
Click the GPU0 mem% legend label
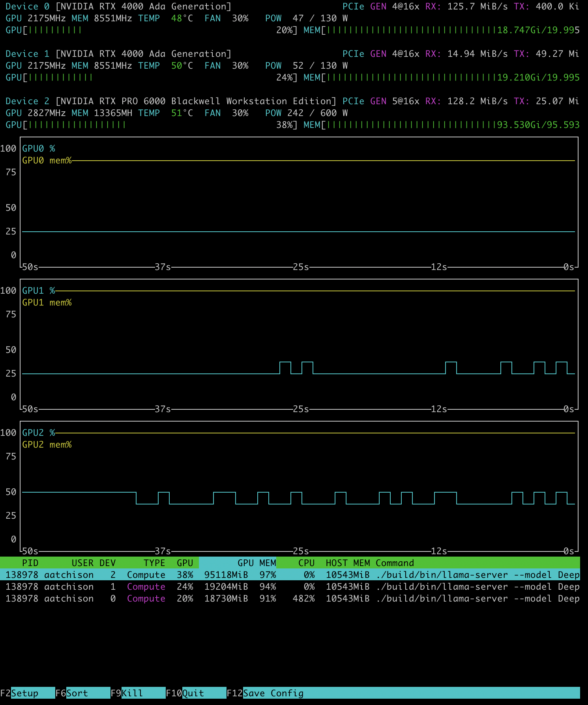click(x=47, y=160)
